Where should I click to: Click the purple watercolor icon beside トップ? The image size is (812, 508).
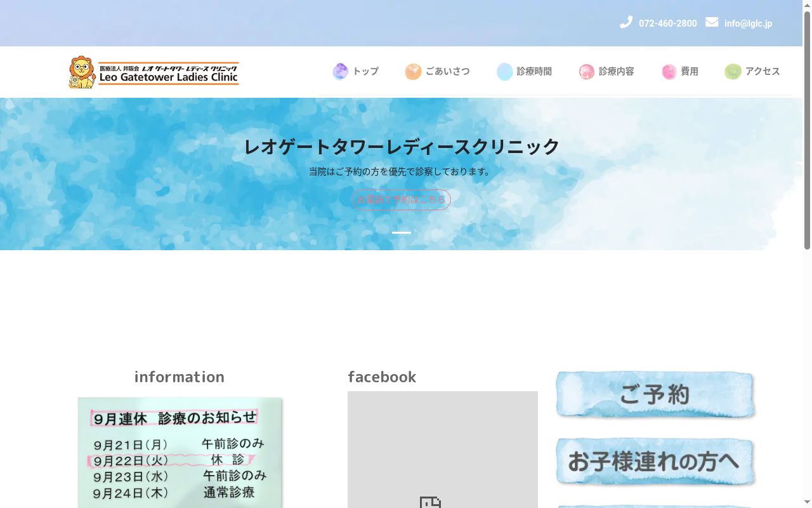(341, 72)
